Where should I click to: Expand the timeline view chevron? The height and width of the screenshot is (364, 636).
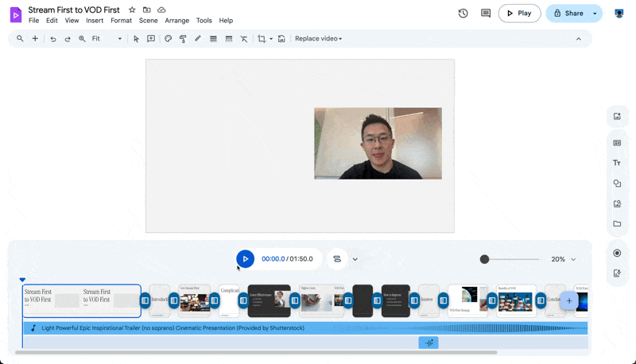(355, 259)
